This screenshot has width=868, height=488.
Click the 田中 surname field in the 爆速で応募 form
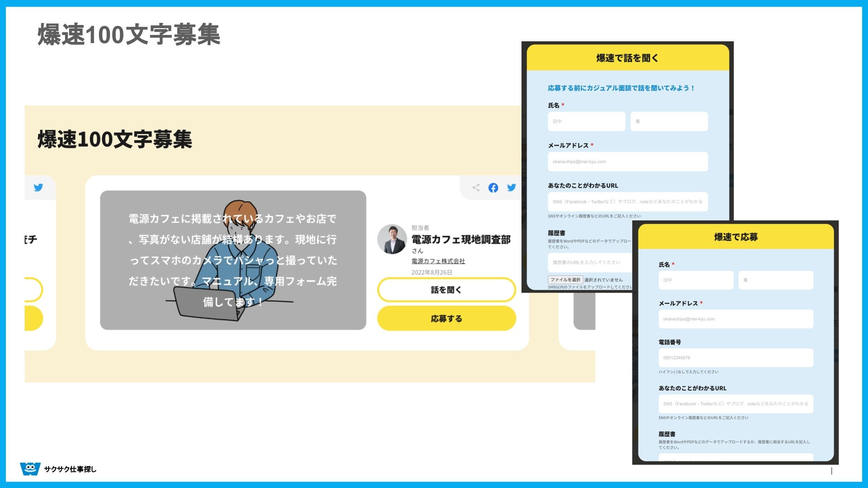click(696, 280)
